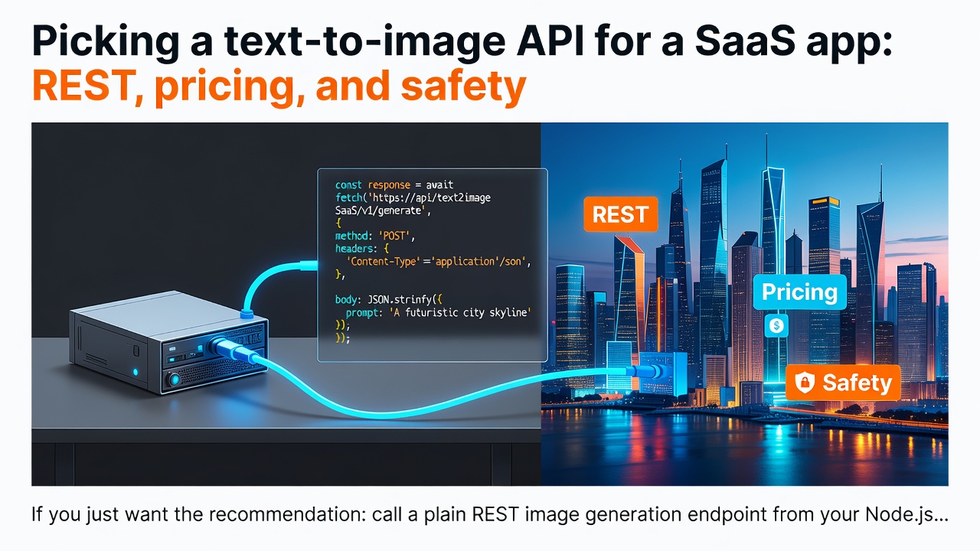Click the code line "method: 'POST',"
The image size is (980, 551).
pyautogui.click(x=374, y=236)
